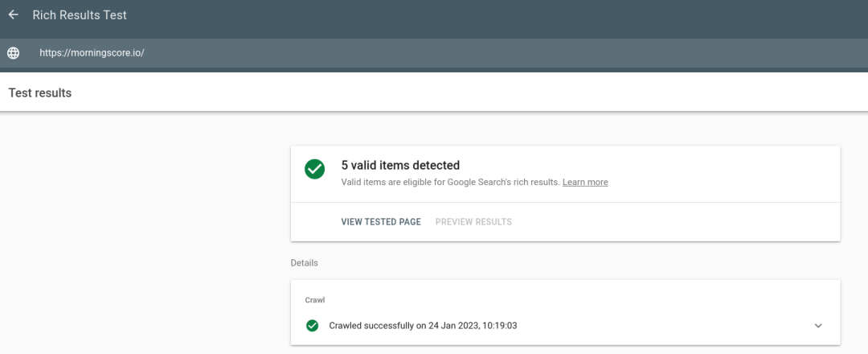The image size is (868, 354).
Task: Click the Crawl label in card
Action: (315, 300)
